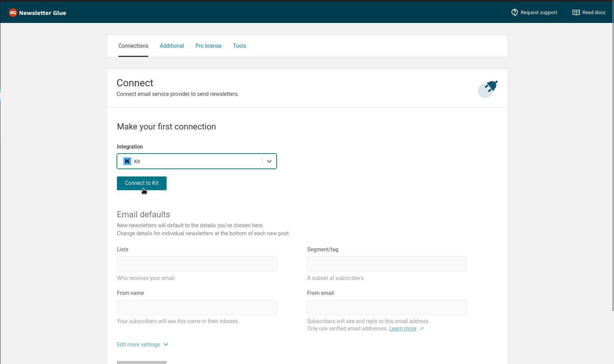Open the Additional tab
The width and height of the screenshot is (614, 364).
tap(172, 46)
